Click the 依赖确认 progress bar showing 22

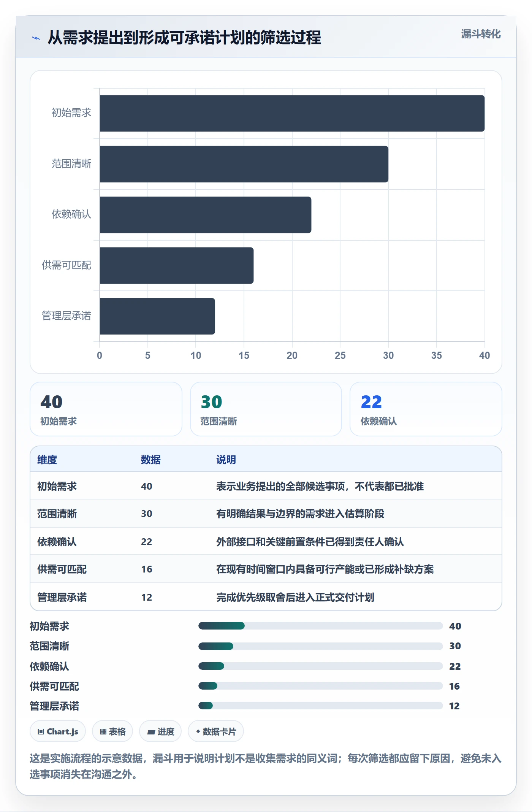pos(320,666)
